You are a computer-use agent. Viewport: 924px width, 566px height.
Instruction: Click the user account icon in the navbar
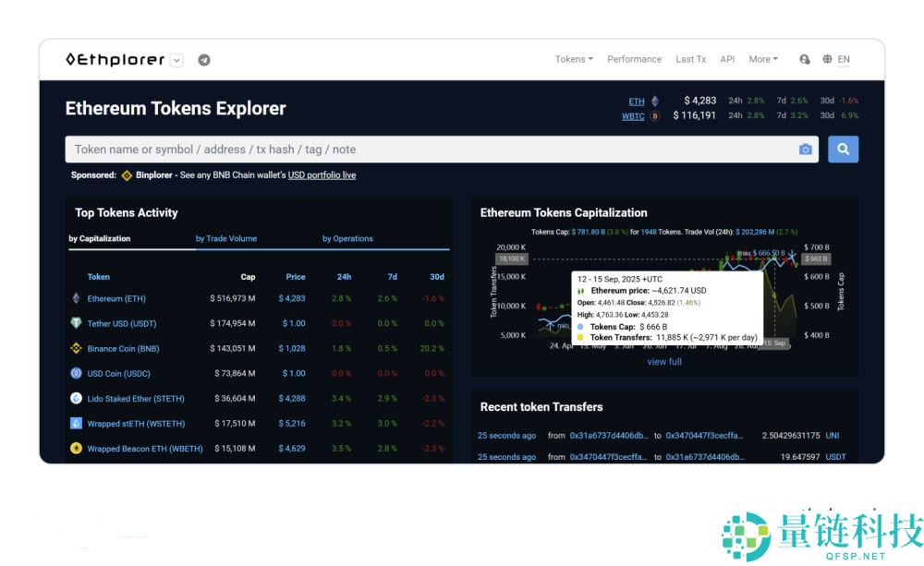click(x=804, y=59)
